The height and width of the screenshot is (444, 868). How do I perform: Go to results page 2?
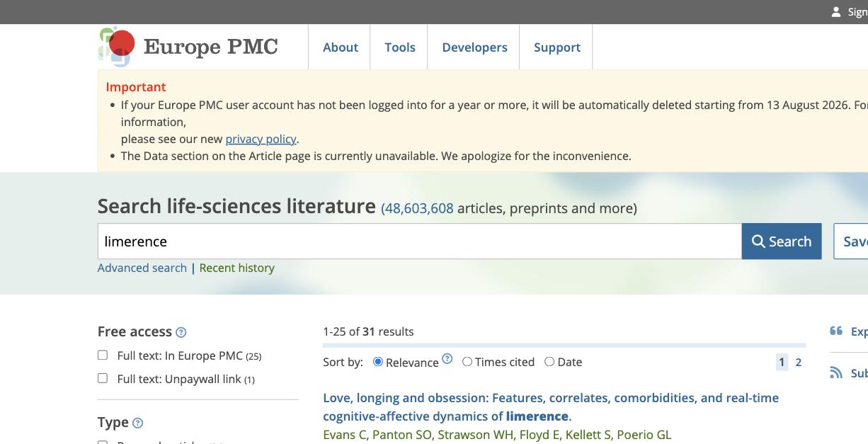click(799, 362)
